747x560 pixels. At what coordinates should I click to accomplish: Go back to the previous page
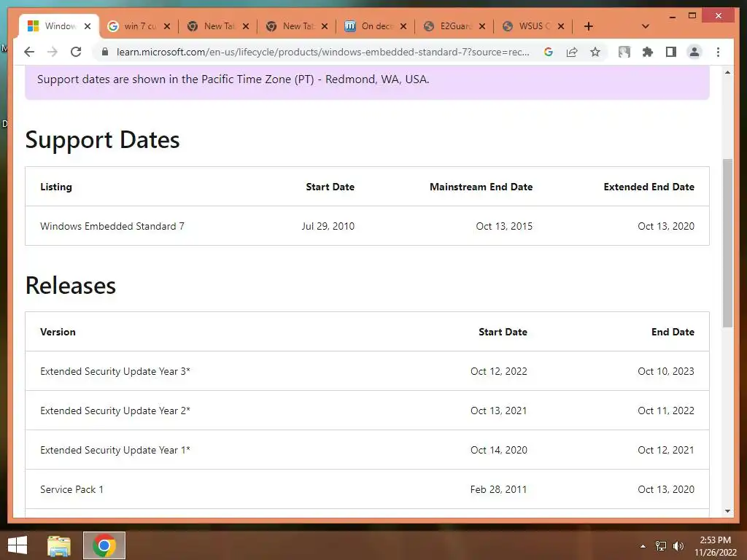pos(29,52)
